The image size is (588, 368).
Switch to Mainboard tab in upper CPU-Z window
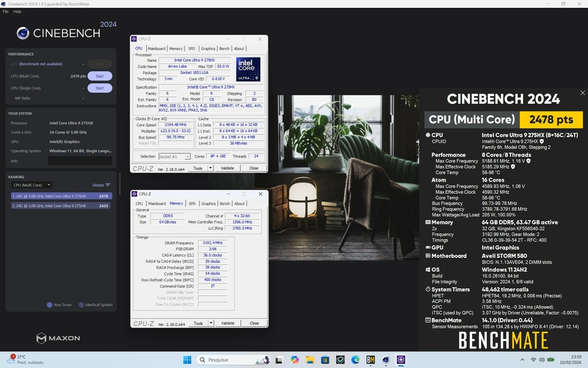pos(156,49)
